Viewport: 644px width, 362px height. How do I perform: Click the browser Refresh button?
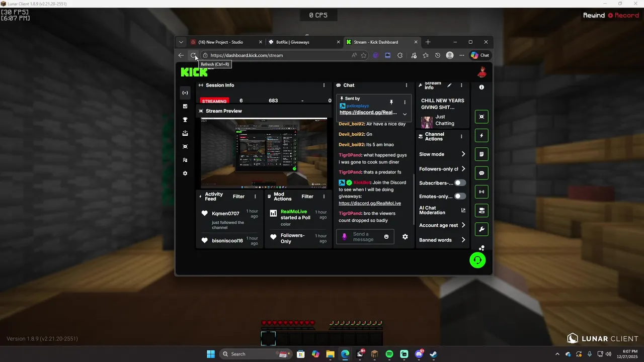[193, 55]
